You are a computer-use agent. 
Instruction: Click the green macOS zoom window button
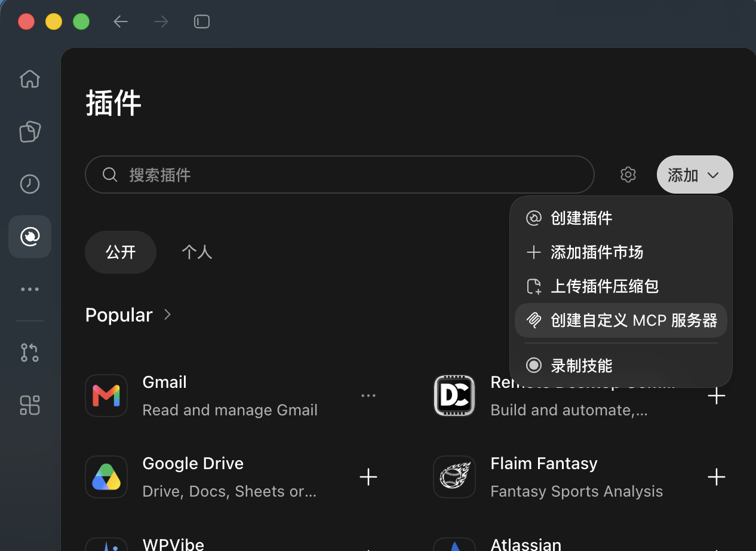point(81,22)
